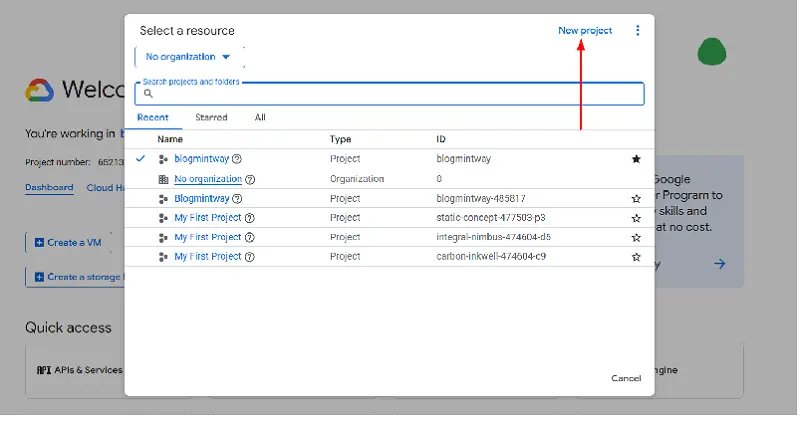Open help icon beside blogmintway project
The image size is (800, 421).
pos(237,159)
